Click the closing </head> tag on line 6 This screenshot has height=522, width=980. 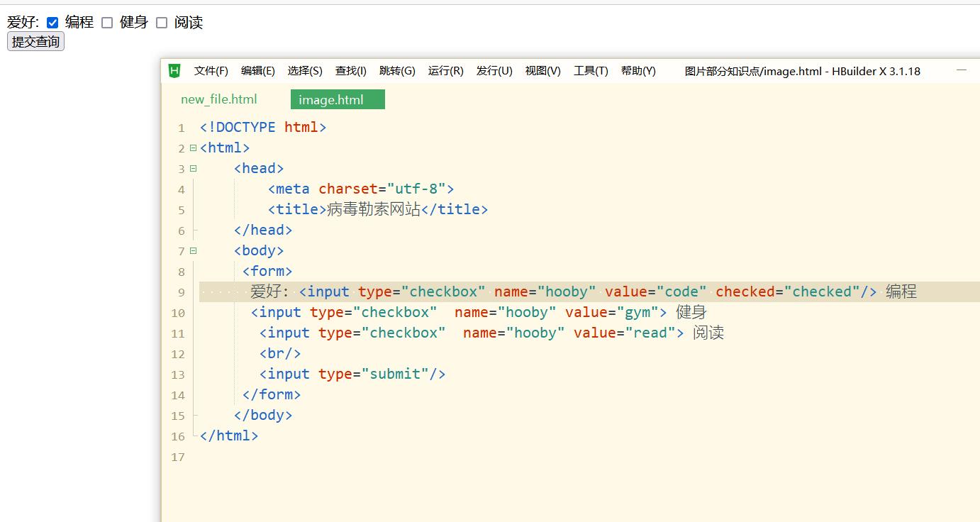[263, 231]
